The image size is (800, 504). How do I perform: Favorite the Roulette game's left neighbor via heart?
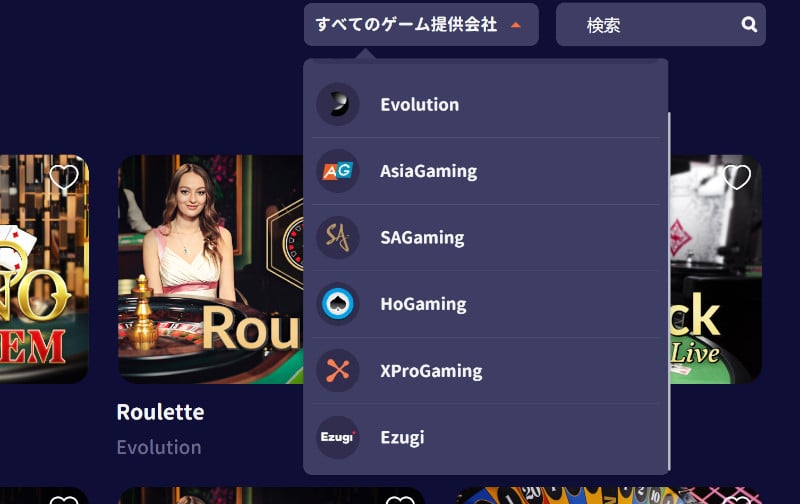[64, 177]
